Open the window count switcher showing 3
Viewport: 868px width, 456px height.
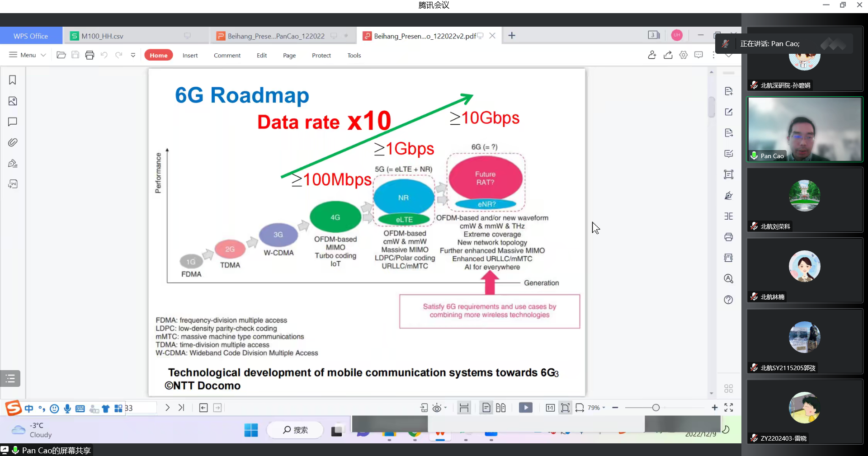tap(654, 35)
